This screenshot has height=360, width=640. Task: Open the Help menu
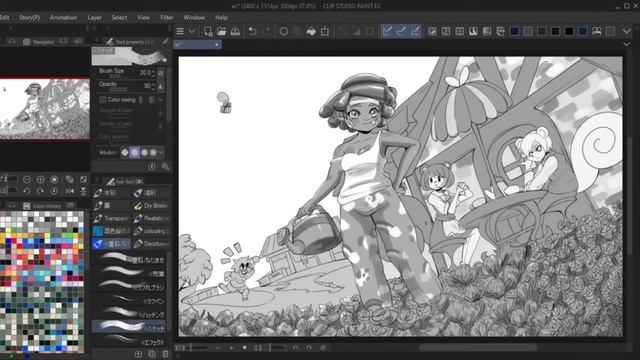tap(221, 18)
